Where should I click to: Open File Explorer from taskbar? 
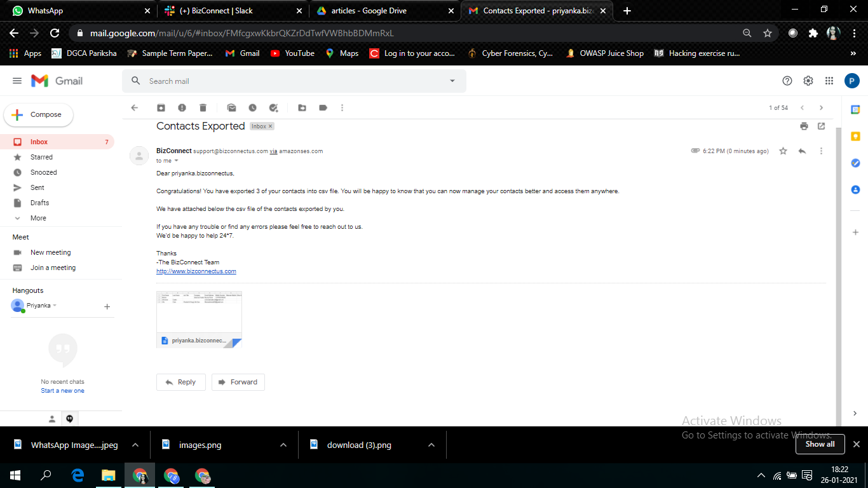[x=109, y=475]
